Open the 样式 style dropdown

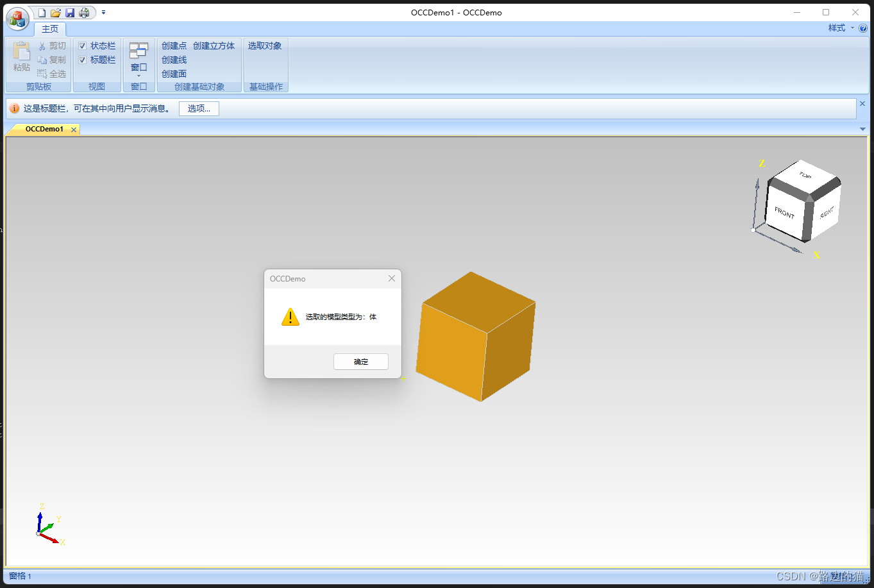(839, 28)
